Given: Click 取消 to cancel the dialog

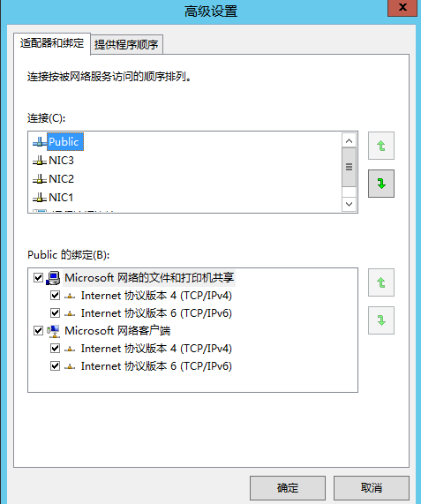Looking at the screenshot, I should tap(372, 488).
